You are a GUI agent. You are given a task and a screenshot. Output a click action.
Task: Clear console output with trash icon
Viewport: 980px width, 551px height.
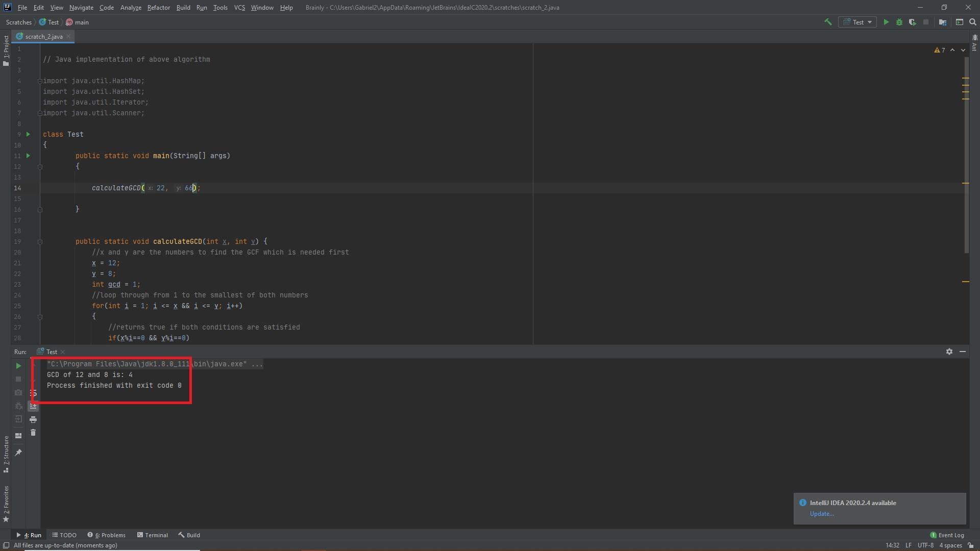click(33, 433)
